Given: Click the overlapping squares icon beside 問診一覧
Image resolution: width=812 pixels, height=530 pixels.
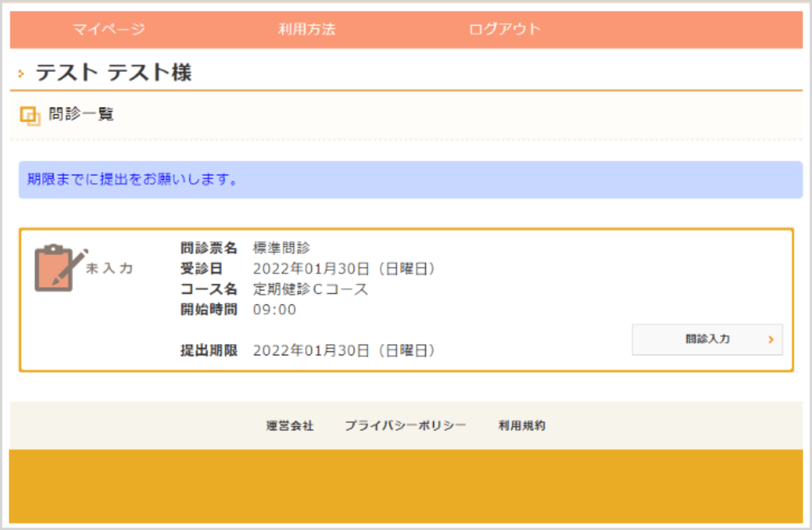Looking at the screenshot, I should 30,115.
